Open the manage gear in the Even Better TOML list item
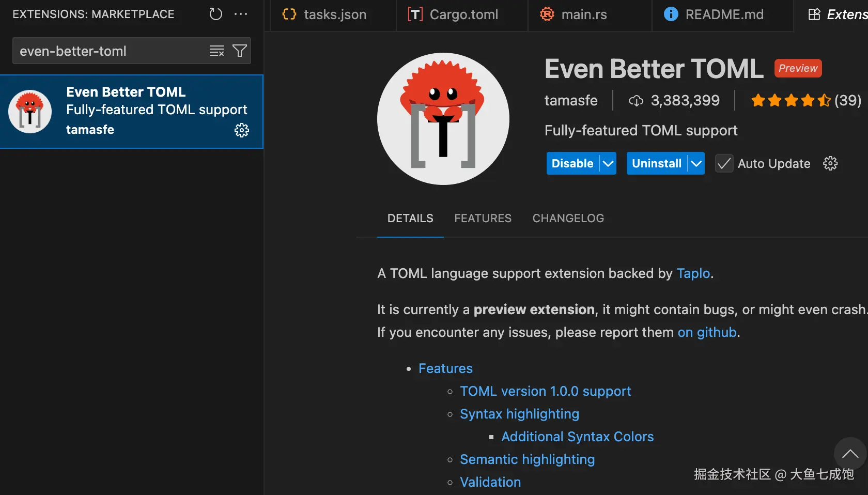 pyautogui.click(x=242, y=130)
